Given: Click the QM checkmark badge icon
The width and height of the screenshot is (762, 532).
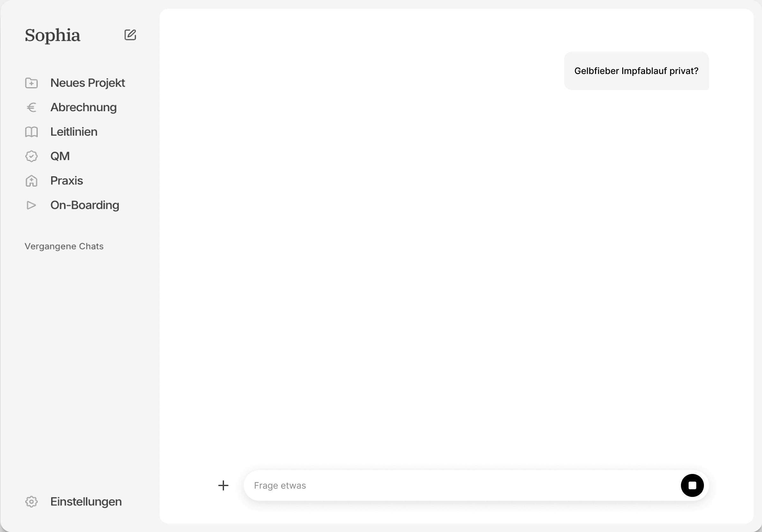Looking at the screenshot, I should point(32,156).
